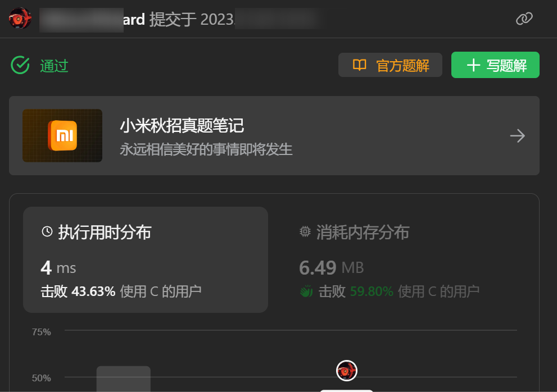557x392 pixels.
Task: Click the avatar marker on the chart
Action: click(346, 371)
